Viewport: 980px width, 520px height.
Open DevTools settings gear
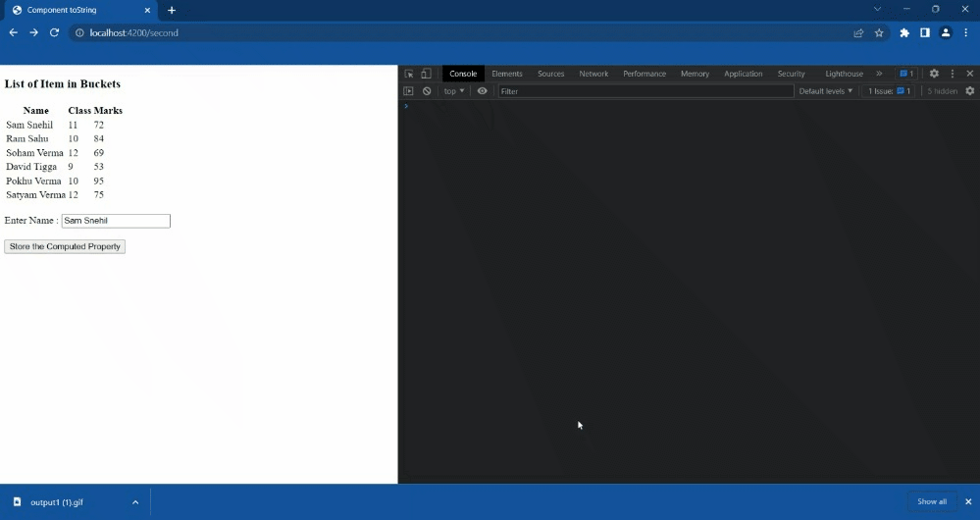pos(934,74)
